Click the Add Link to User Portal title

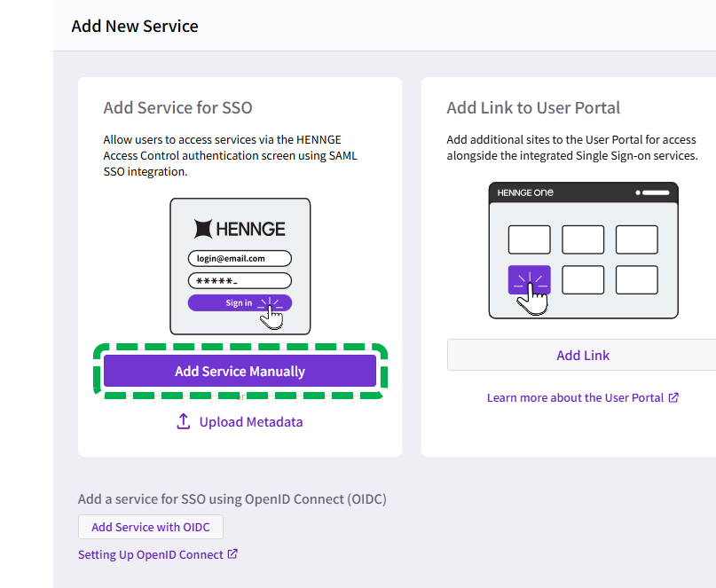[533, 107]
